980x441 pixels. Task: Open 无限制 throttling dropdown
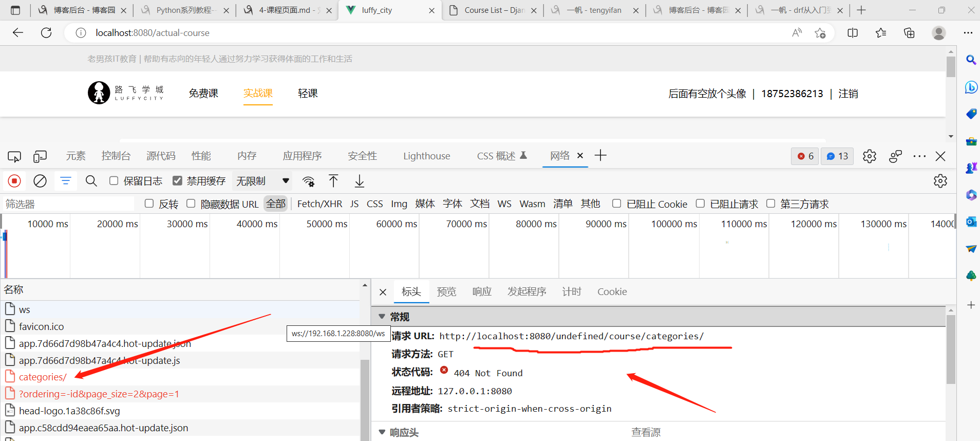pyautogui.click(x=262, y=181)
